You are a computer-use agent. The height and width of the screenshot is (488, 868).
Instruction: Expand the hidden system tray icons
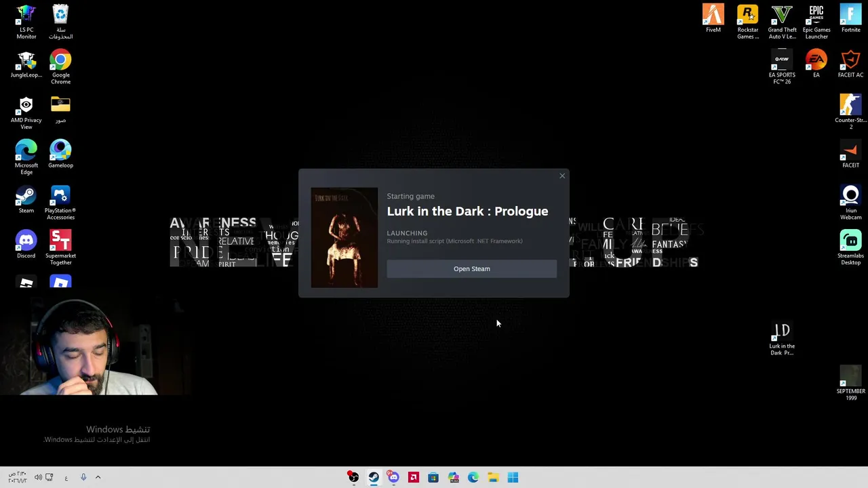point(98,477)
